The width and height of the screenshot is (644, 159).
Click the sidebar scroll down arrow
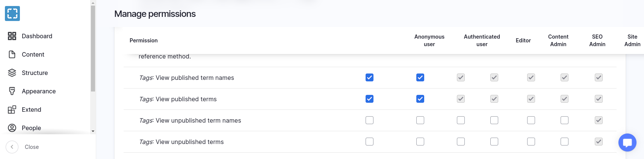[93, 131]
